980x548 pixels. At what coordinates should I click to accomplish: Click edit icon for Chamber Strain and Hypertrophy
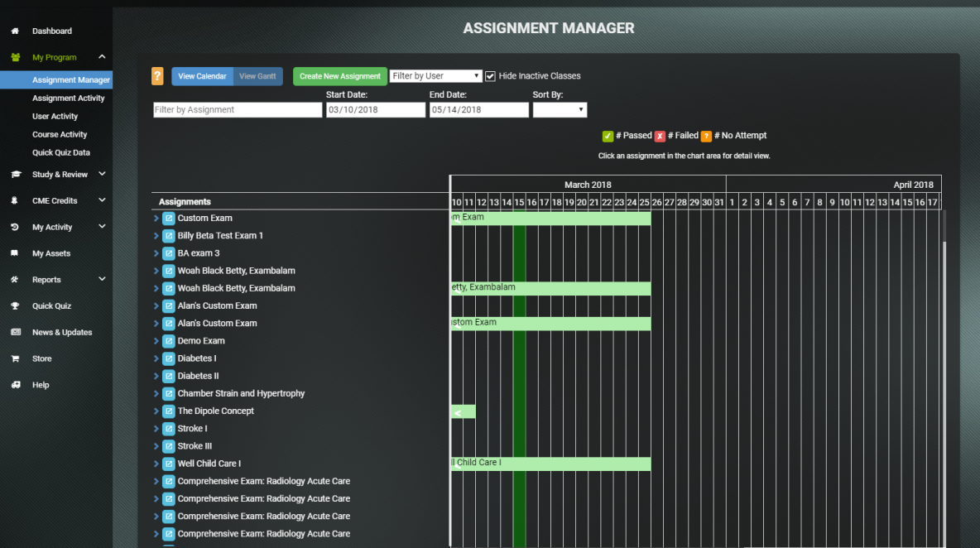(168, 394)
